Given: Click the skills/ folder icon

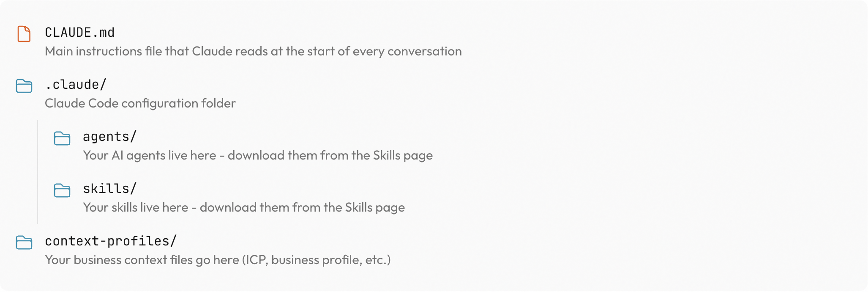Looking at the screenshot, I should 62,190.
